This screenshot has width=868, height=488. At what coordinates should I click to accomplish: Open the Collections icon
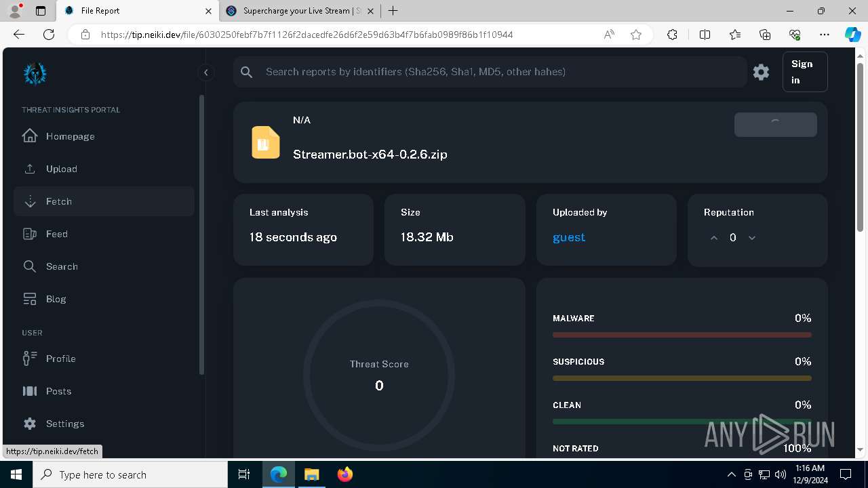(765, 35)
